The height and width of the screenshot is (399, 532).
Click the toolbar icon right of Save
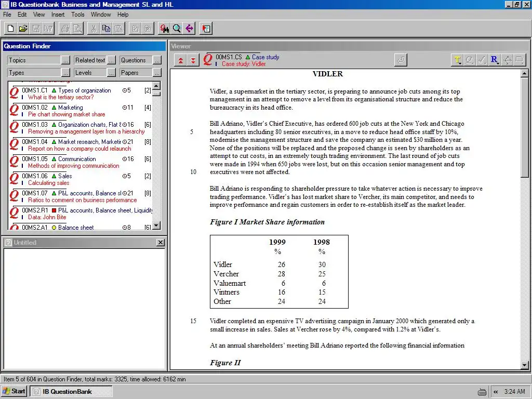(48, 29)
